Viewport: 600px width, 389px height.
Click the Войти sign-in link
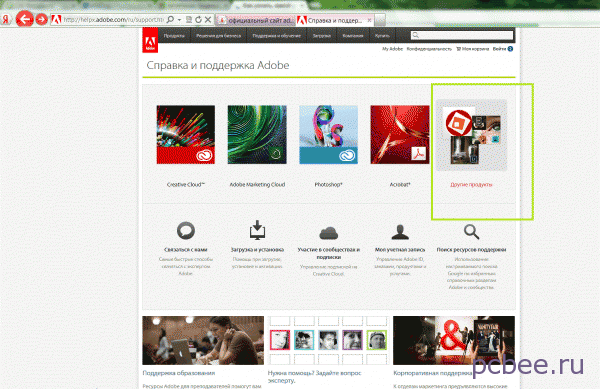coord(499,49)
